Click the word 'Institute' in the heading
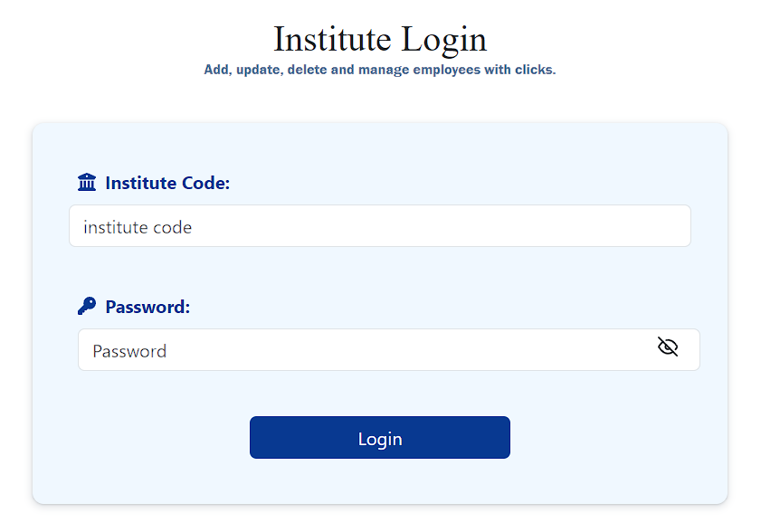 coord(332,38)
